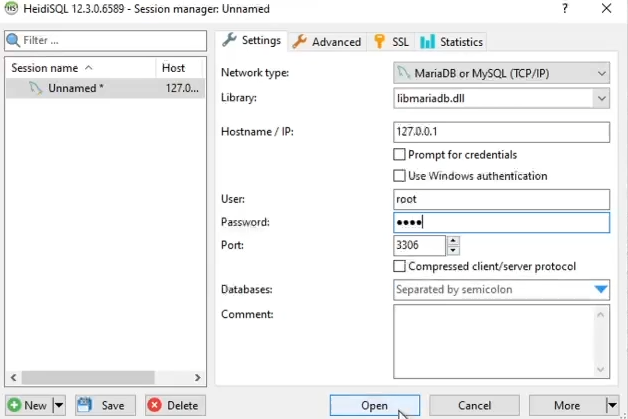This screenshot has width=628, height=419.
Task: Click the HeidiSQL logo in title bar
Action: point(11,8)
